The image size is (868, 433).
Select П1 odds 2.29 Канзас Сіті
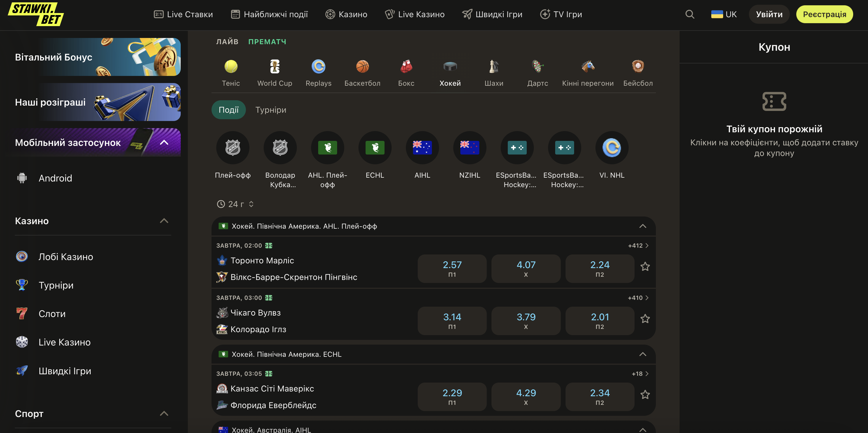(x=452, y=397)
